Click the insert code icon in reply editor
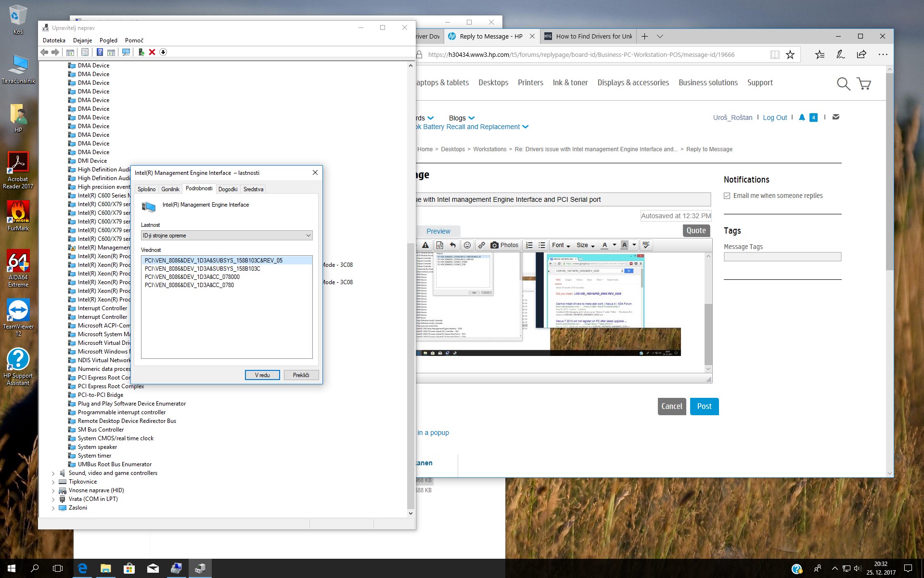Image resolution: width=924 pixels, height=578 pixels. tap(439, 245)
